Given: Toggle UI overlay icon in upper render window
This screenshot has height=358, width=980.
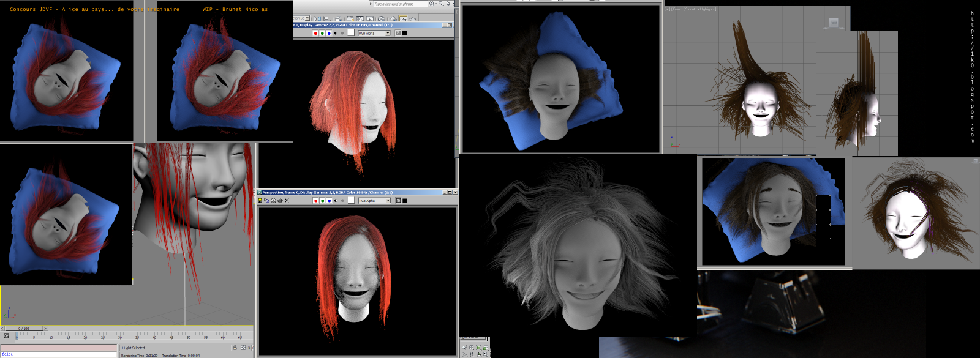Looking at the screenshot, I should point(398,33).
